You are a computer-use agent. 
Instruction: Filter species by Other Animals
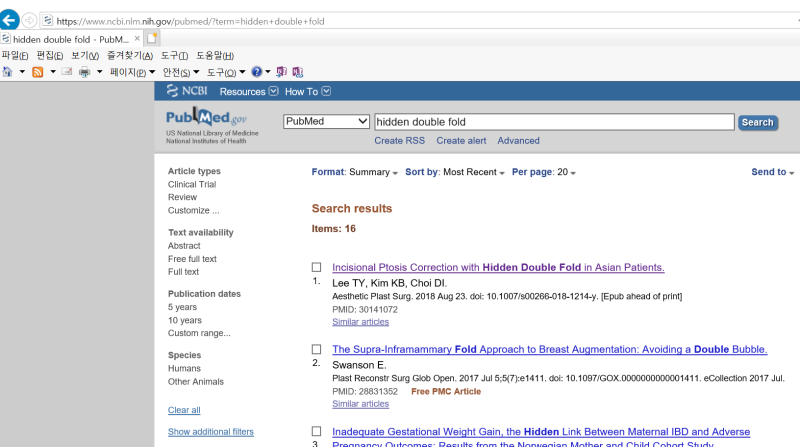coord(195,382)
